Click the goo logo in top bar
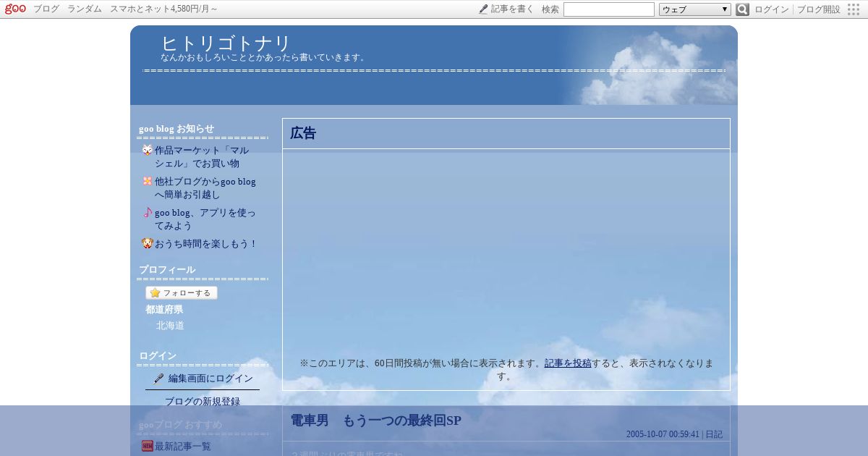 (15, 9)
